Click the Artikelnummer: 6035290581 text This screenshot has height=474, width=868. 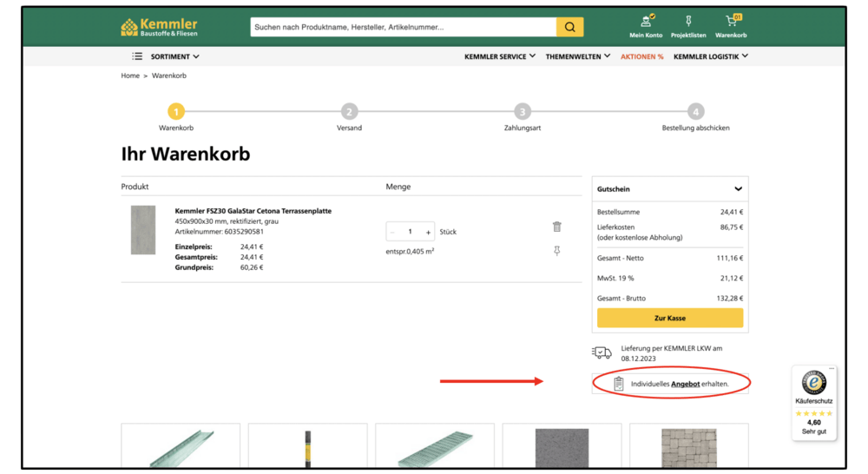(x=220, y=232)
